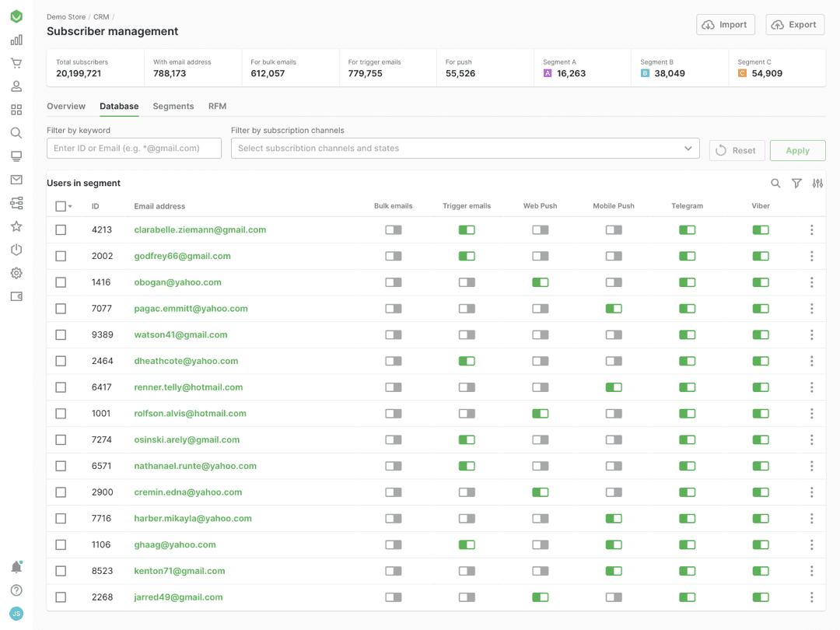Open the funnel filter icon in table header
Viewport: 840px width, 630px height.
[x=796, y=184]
